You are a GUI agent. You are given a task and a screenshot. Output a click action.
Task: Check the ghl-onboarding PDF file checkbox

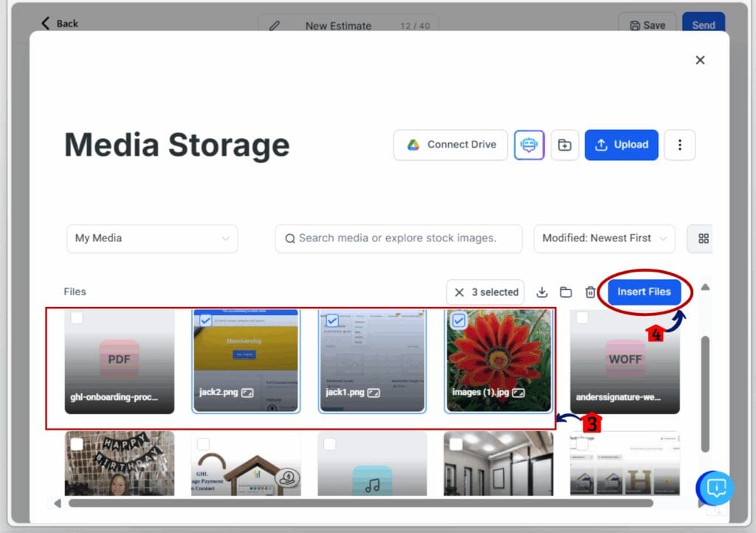point(77,318)
